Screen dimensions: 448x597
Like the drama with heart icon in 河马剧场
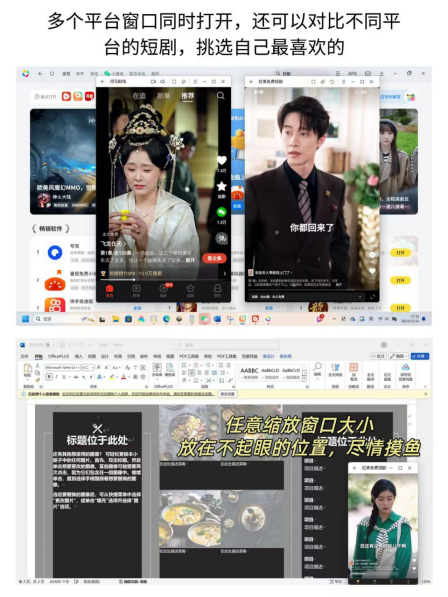click(222, 161)
